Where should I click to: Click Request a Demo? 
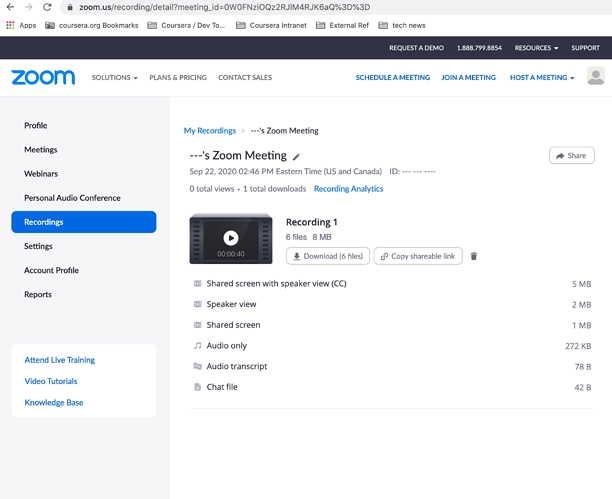416,48
